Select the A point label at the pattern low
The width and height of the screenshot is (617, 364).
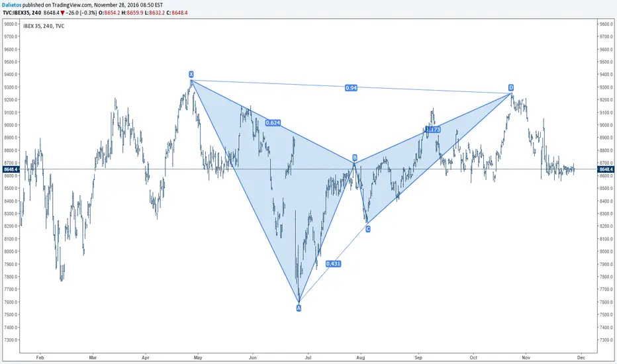click(299, 308)
